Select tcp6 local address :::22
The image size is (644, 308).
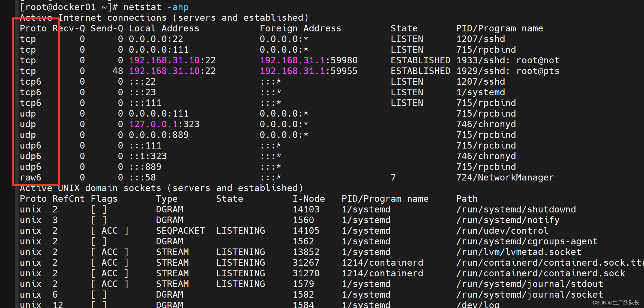click(x=142, y=82)
